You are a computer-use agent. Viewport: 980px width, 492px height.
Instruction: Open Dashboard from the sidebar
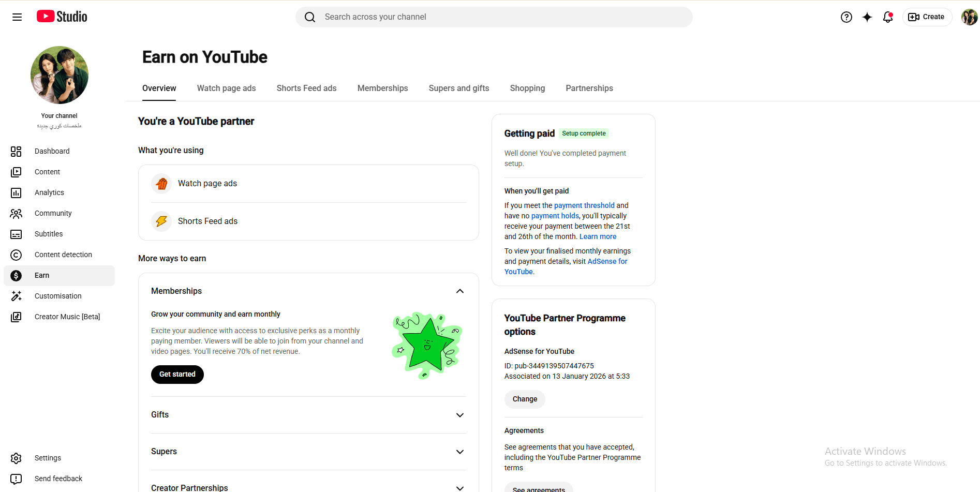(x=60, y=151)
